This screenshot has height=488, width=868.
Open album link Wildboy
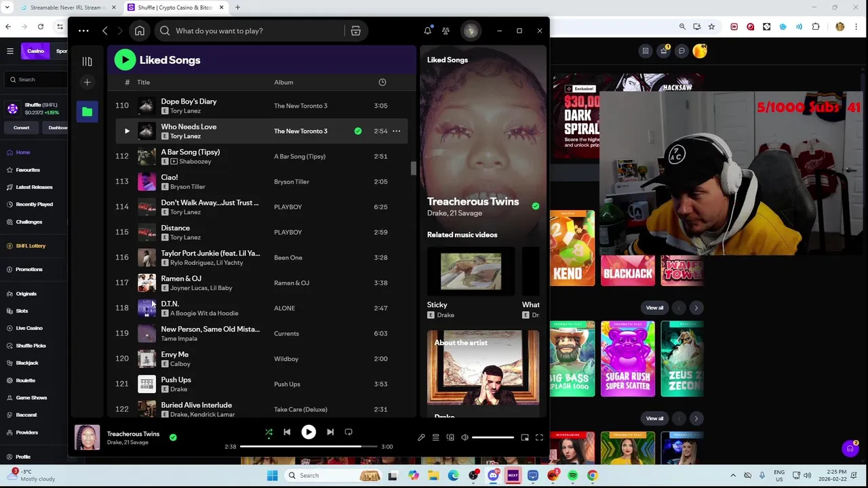tap(286, 359)
